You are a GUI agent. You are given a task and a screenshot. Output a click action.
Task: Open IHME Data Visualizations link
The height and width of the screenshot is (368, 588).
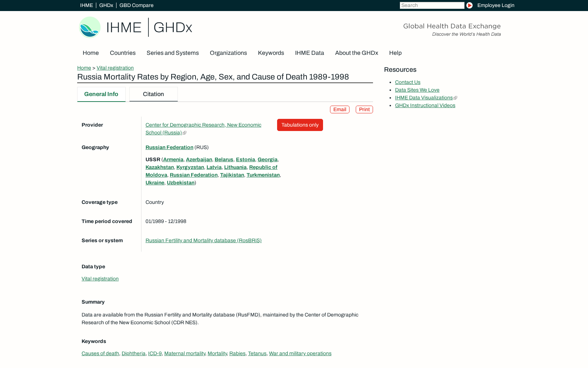pyautogui.click(x=424, y=98)
